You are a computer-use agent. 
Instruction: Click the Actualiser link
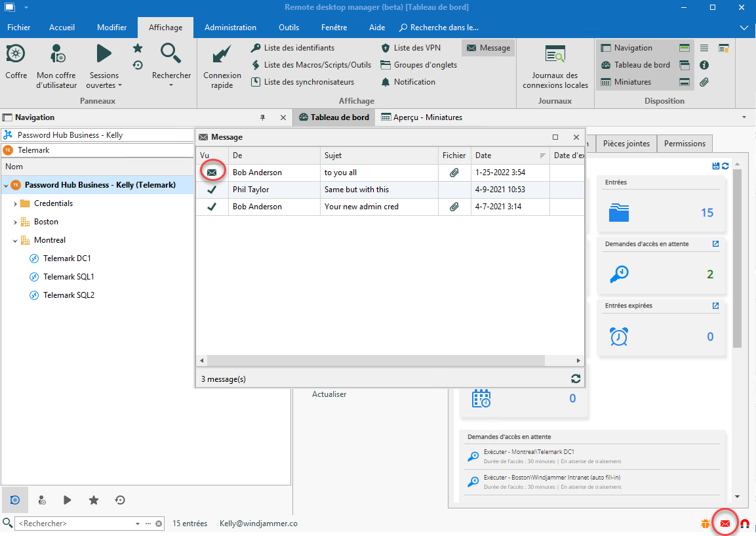coord(329,394)
